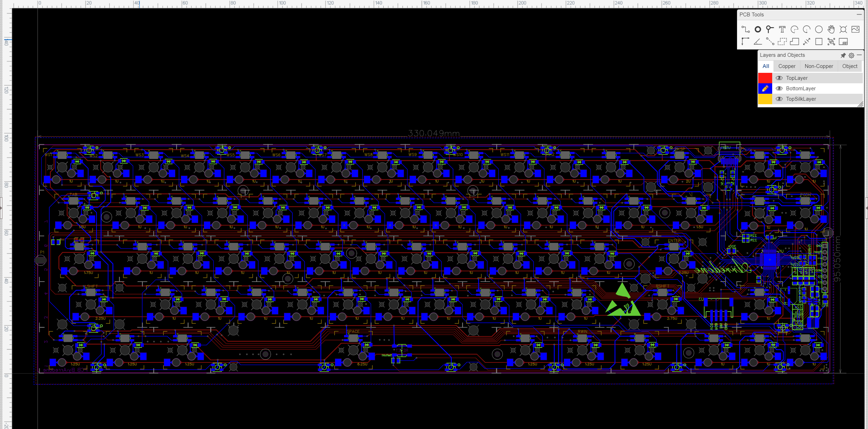Select the Image insert tool
868x429 pixels.
click(x=855, y=29)
